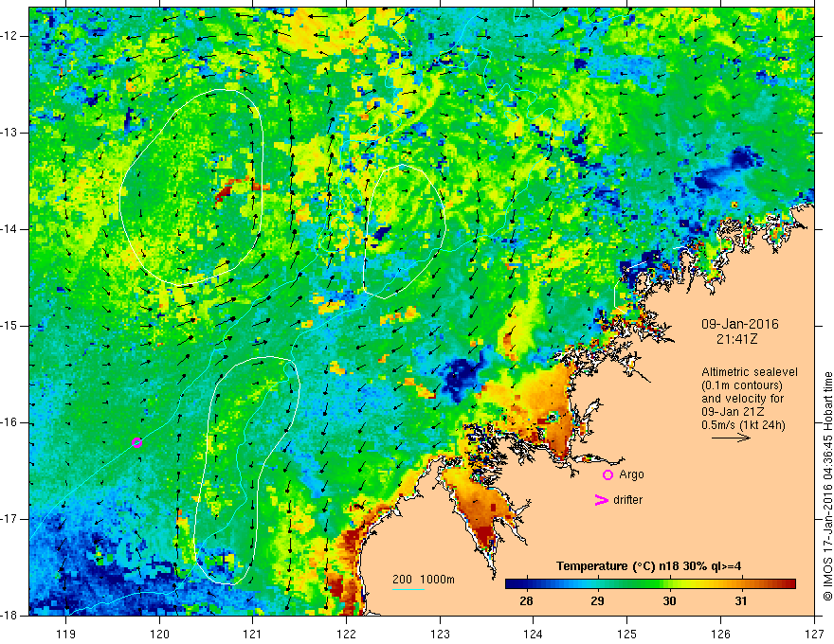This screenshot has height=644, width=834.
Task: Click the 29 tick label under the color bar
Action: [x=597, y=601]
